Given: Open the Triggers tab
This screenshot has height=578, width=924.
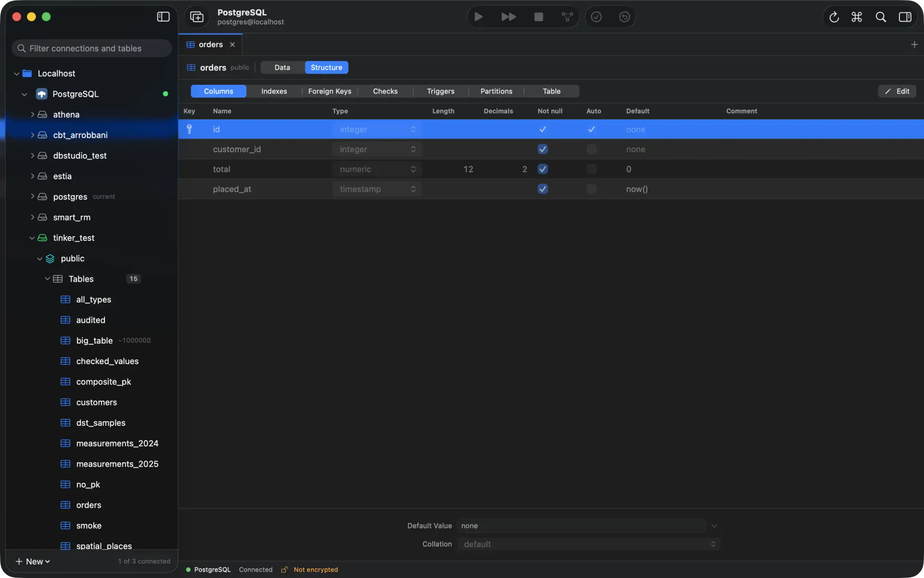Looking at the screenshot, I should [440, 91].
